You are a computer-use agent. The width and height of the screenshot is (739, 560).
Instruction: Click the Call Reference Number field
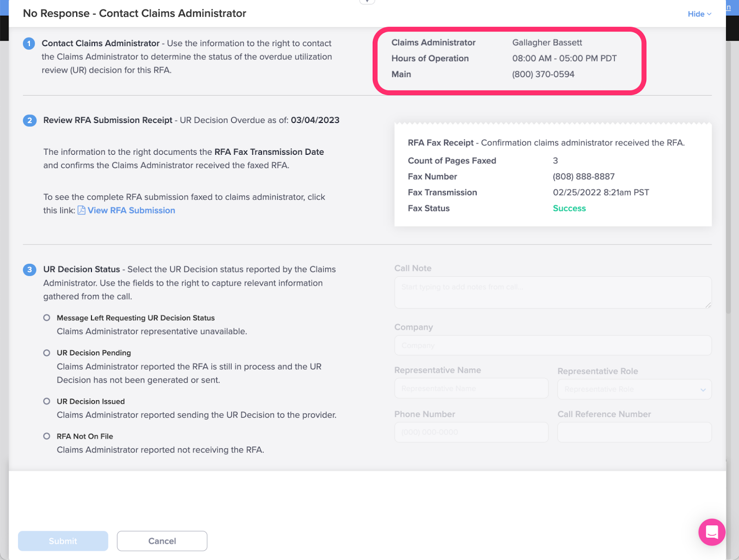coord(634,432)
